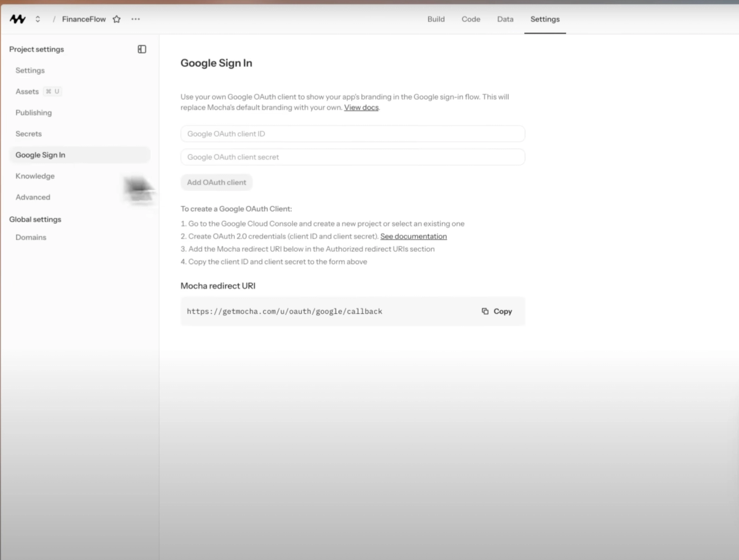Follow the View docs link
The image size is (739, 560).
pyautogui.click(x=361, y=108)
